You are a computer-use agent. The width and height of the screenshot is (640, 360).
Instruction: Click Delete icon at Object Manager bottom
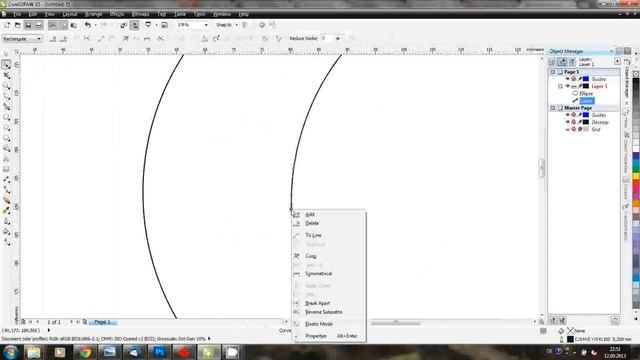point(615,320)
